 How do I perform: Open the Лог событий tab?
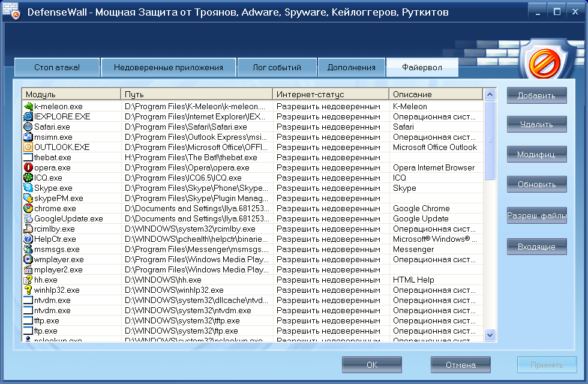coord(277,67)
